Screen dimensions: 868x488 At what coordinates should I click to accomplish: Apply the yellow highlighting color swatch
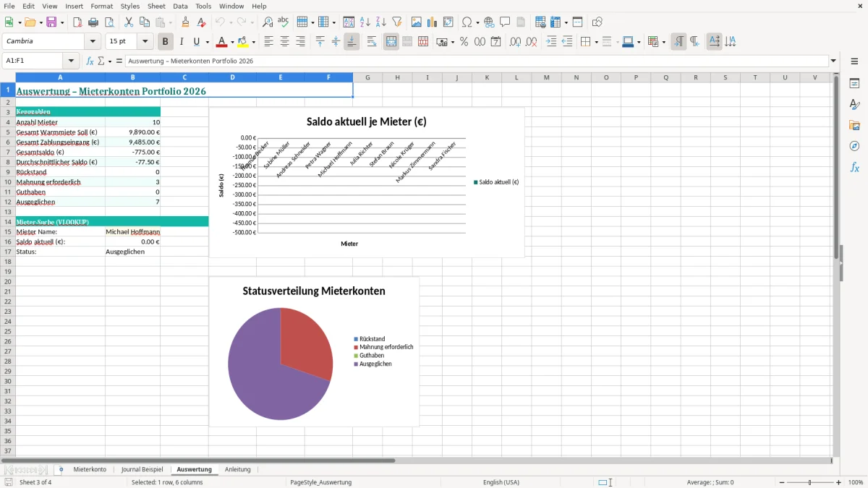(x=243, y=42)
